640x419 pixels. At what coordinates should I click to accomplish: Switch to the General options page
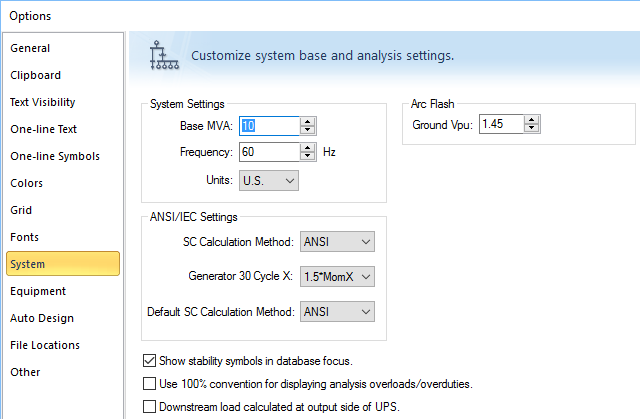click(30, 48)
